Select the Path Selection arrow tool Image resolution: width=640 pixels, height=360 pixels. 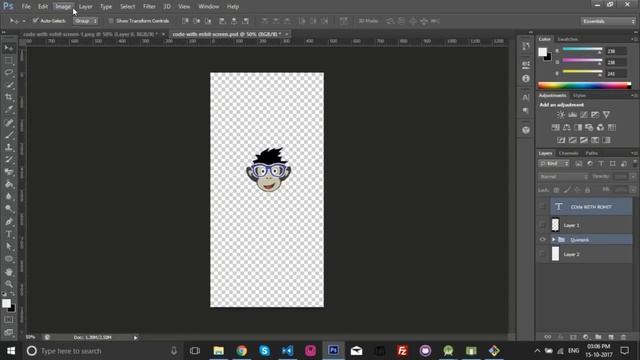(9, 246)
